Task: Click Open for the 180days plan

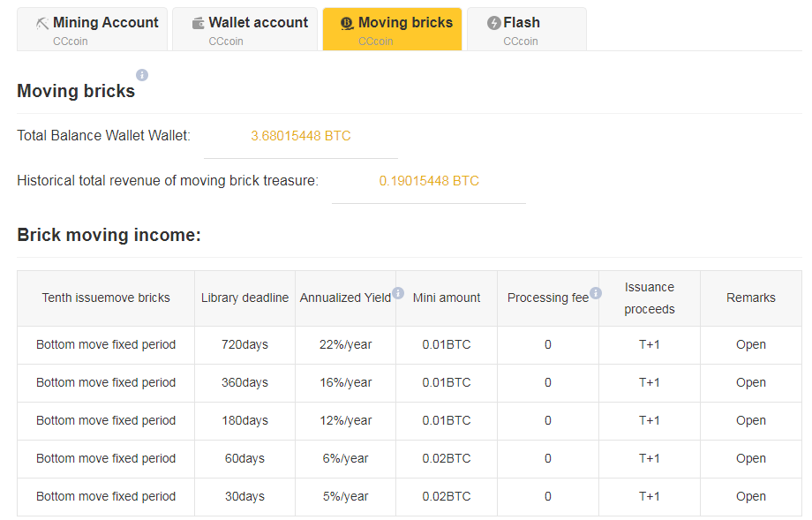Action: click(751, 420)
